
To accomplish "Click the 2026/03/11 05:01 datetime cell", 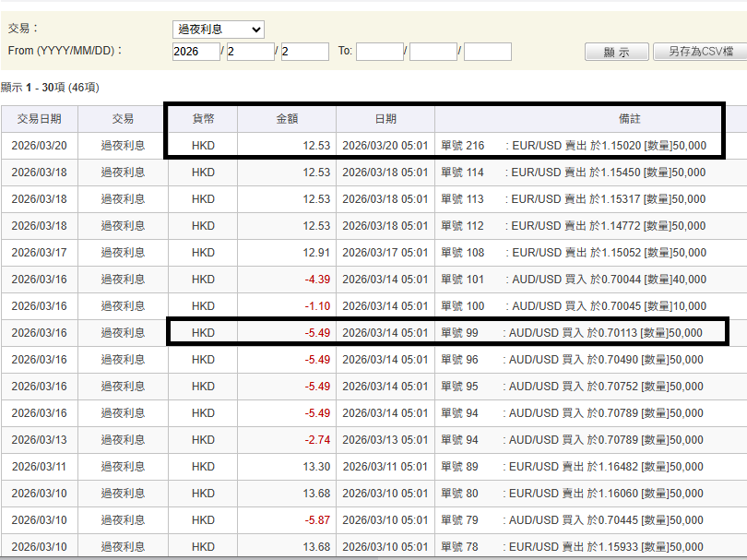I will click(x=385, y=467).
